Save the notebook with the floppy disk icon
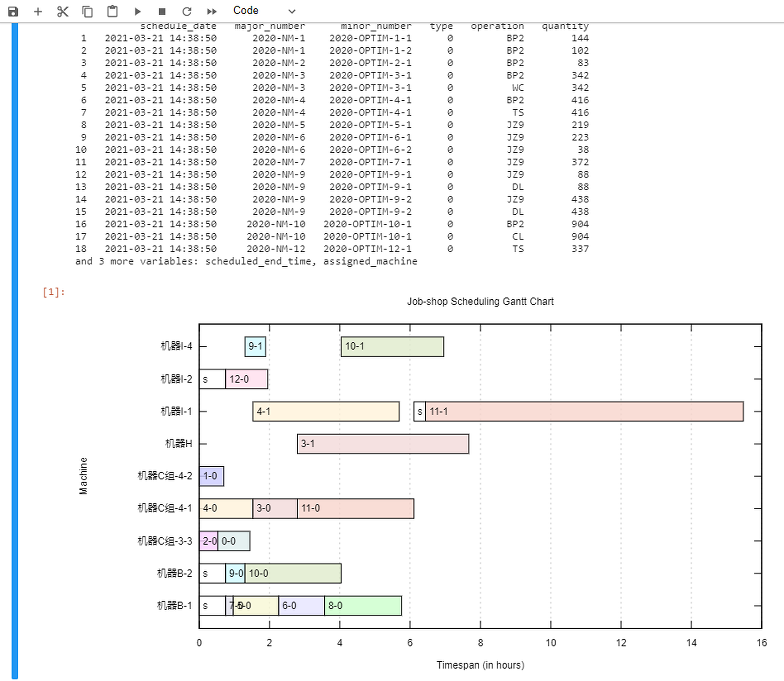Screen dimensions: 784x681 (13, 11)
